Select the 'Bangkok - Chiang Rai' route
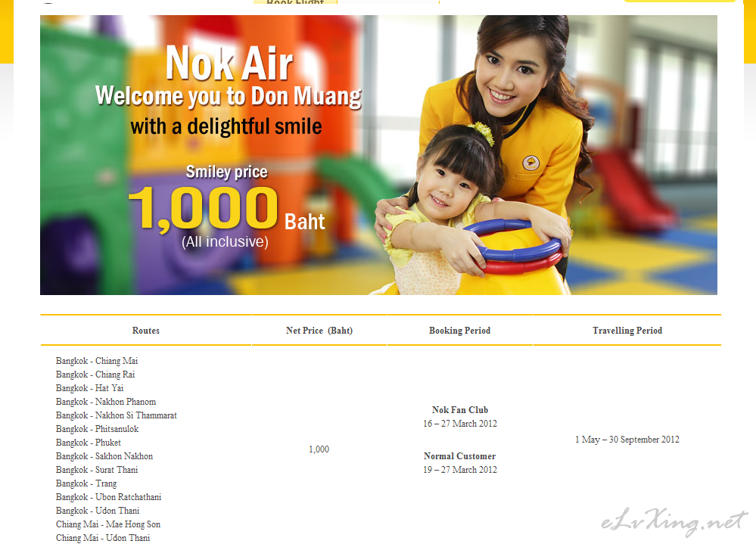This screenshot has height=547, width=756. [95, 375]
